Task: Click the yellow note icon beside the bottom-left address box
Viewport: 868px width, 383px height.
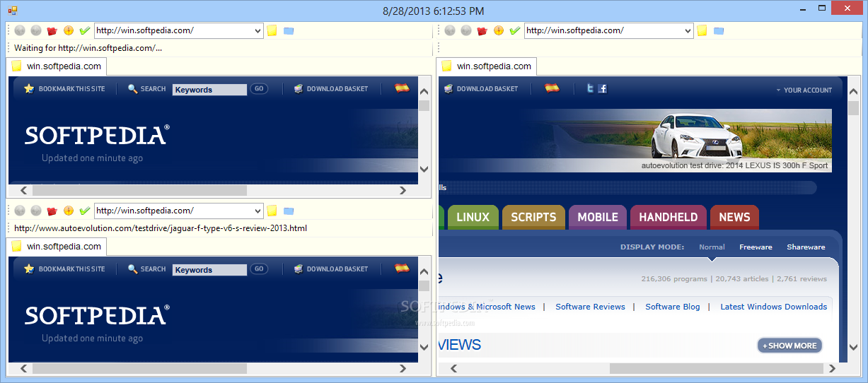Action: coord(272,211)
